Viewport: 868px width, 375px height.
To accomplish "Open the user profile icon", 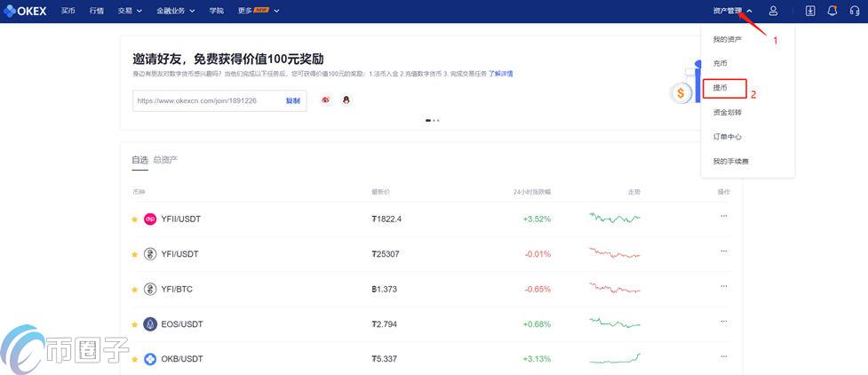I will 773,11.
